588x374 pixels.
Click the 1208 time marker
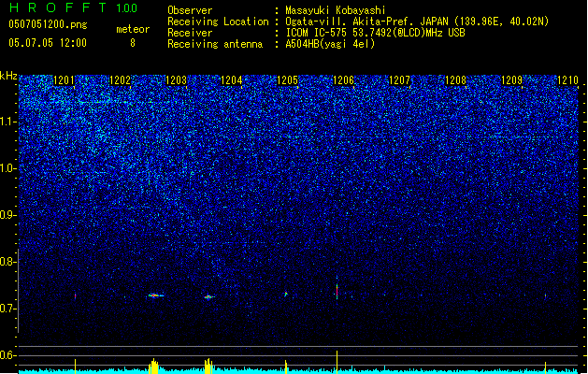coord(455,79)
